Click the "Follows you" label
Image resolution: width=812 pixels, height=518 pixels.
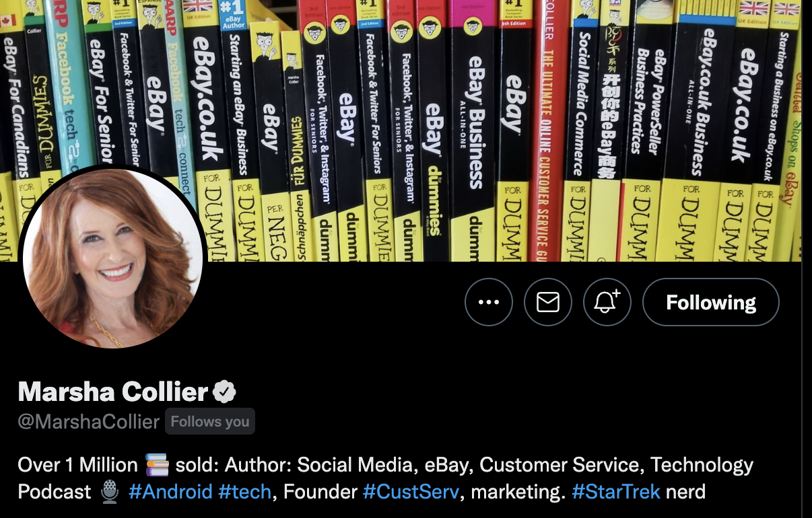click(210, 422)
